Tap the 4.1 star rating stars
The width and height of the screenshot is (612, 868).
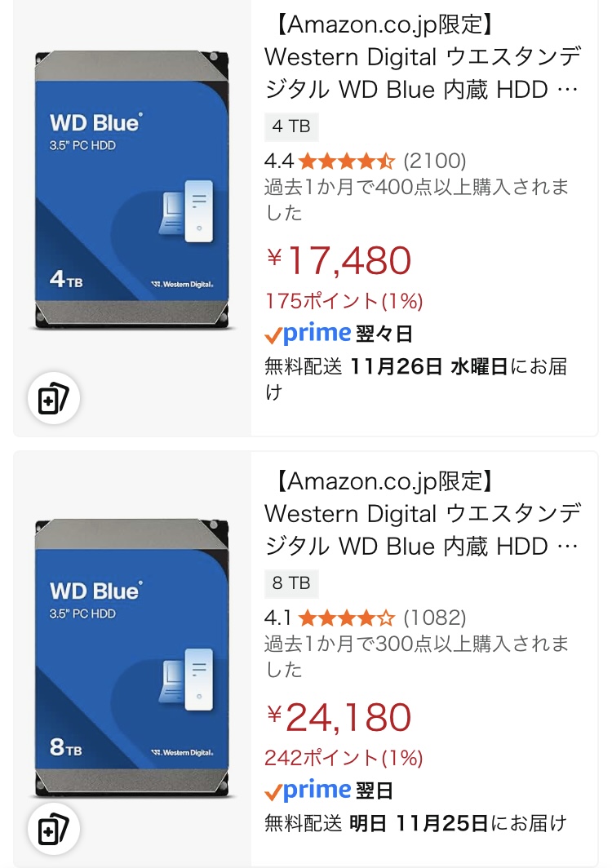pyautogui.click(x=348, y=618)
